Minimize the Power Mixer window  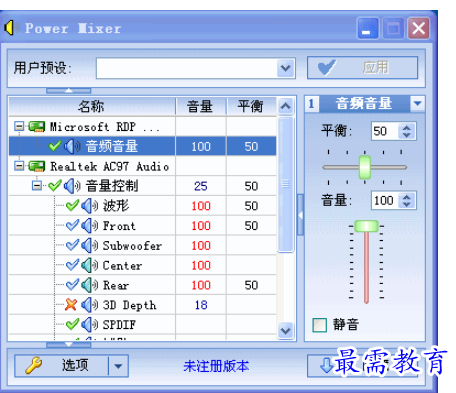point(368,28)
